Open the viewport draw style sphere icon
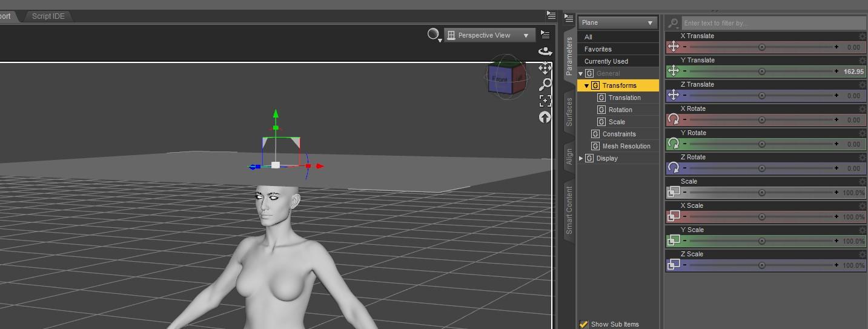Image resolution: width=868 pixels, height=329 pixels. (x=434, y=35)
